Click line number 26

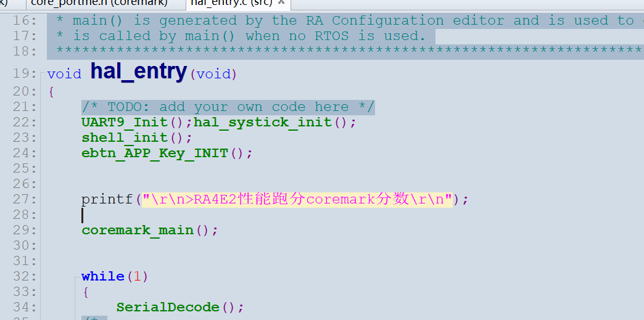pos(24,184)
